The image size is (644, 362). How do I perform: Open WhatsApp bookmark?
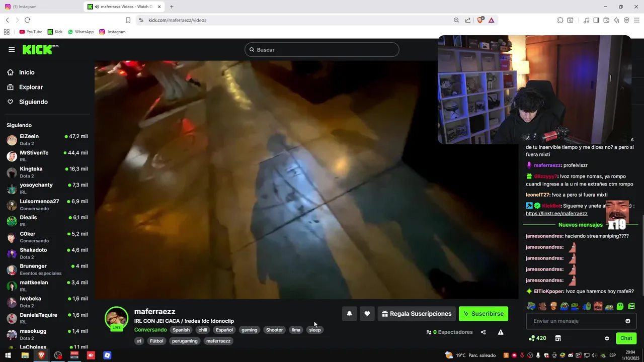(x=80, y=32)
